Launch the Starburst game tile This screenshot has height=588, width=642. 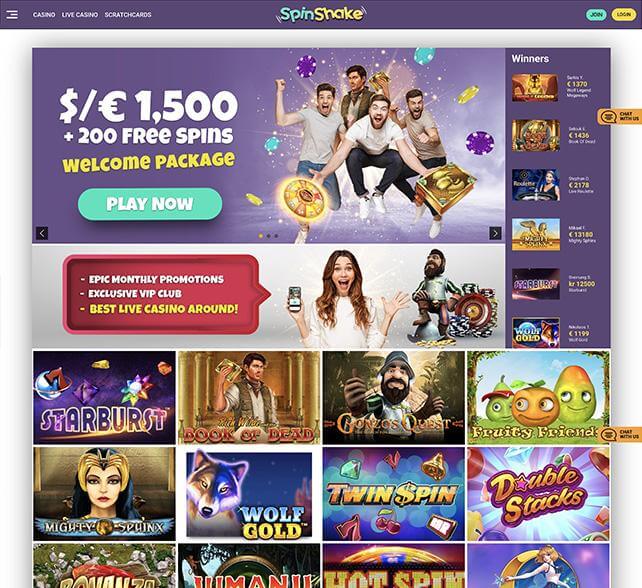click(x=104, y=397)
